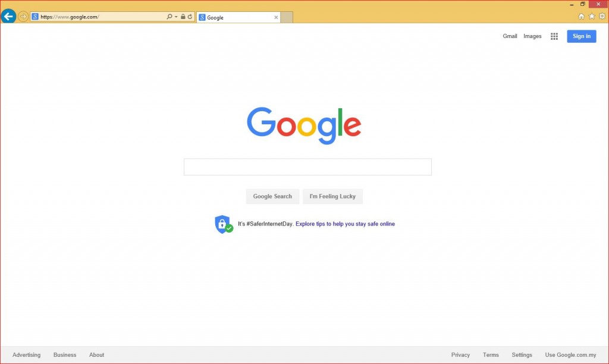Click the browser Home icon
The image size is (609, 364).
click(x=582, y=16)
